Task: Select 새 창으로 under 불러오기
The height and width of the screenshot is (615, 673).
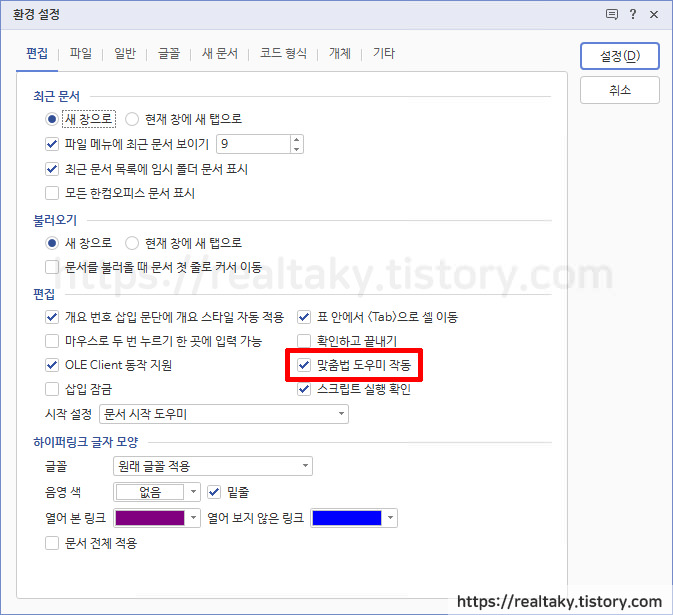Action: [x=52, y=243]
